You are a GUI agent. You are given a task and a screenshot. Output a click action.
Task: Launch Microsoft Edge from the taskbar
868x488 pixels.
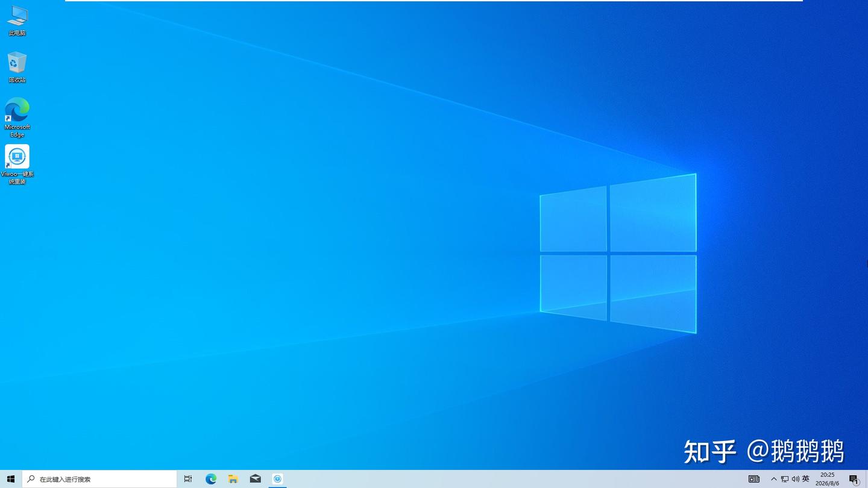(211, 479)
